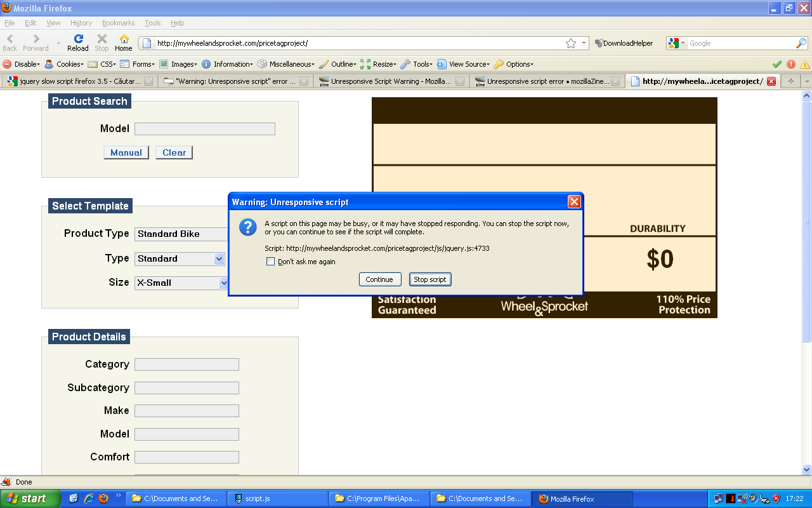Open the Bookmarks menu
The image size is (812, 508).
[118, 23]
